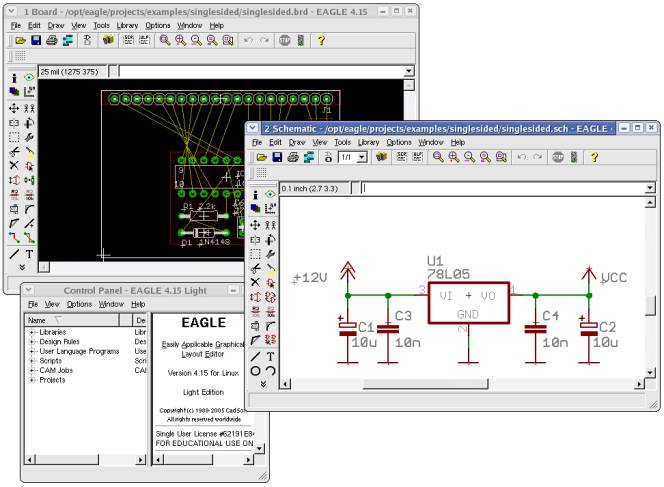Click the Schematic vertical scrollbar thumb
664x487 pixels.
click(x=650, y=305)
